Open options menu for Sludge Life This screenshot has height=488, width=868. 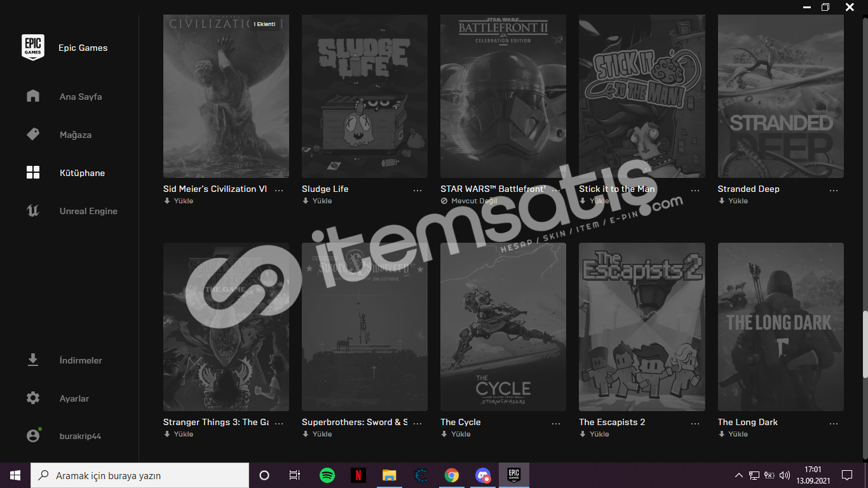click(417, 190)
